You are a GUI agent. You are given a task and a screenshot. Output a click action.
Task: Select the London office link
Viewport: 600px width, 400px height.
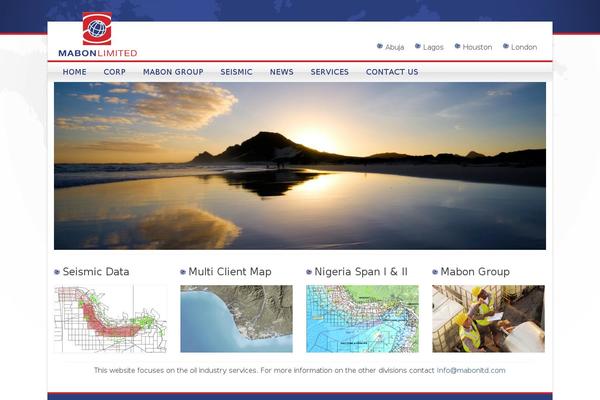(x=524, y=47)
